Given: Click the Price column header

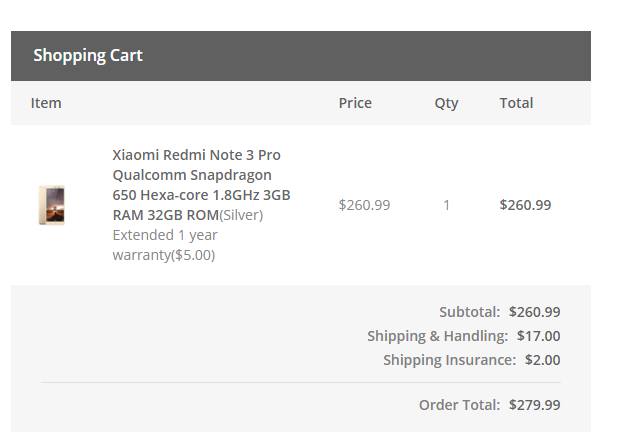Looking at the screenshot, I should (x=355, y=103).
